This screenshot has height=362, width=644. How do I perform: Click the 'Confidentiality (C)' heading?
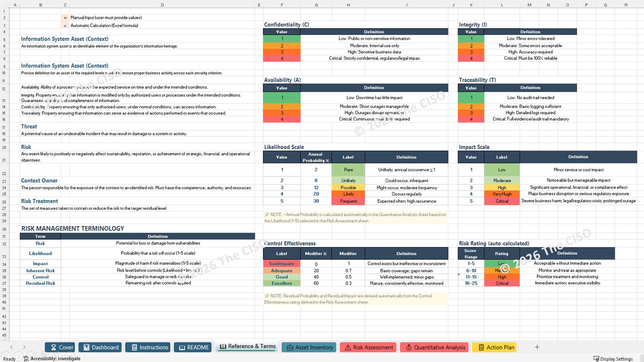(286, 25)
